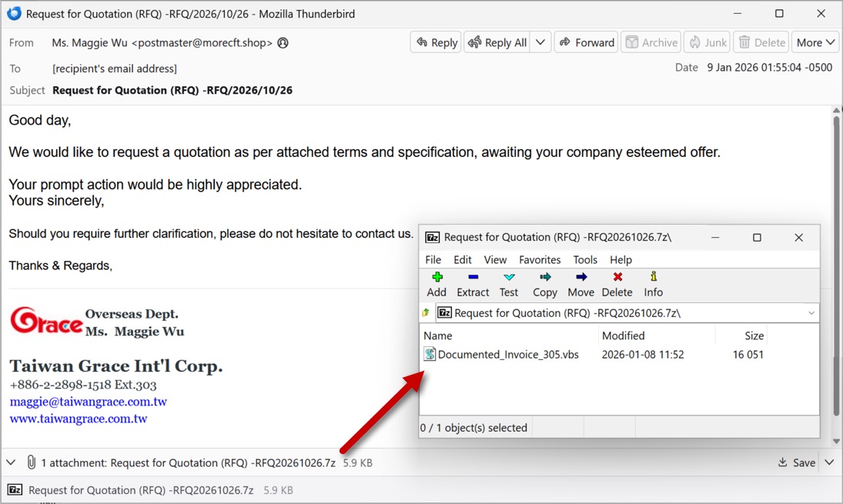Expand the More actions dropdown
The image size is (843, 504).
point(817,43)
